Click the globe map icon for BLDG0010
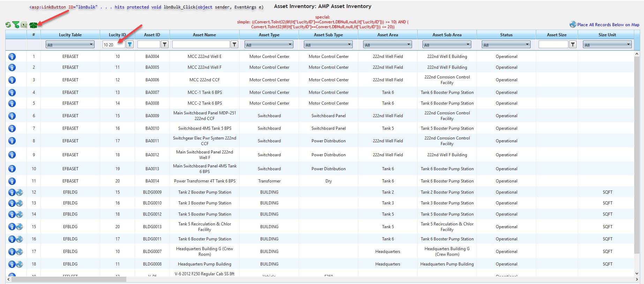 pyautogui.click(x=20, y=203)
